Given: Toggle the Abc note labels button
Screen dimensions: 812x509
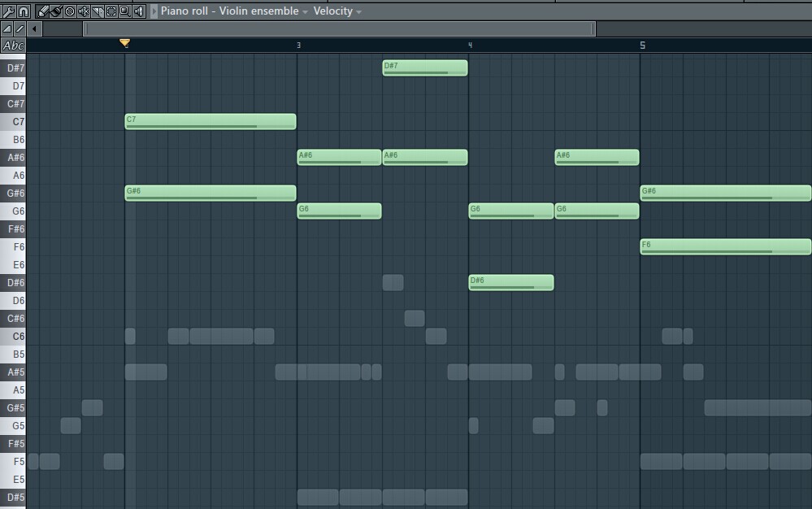Looking at the screenshot, I should (13, 46).
